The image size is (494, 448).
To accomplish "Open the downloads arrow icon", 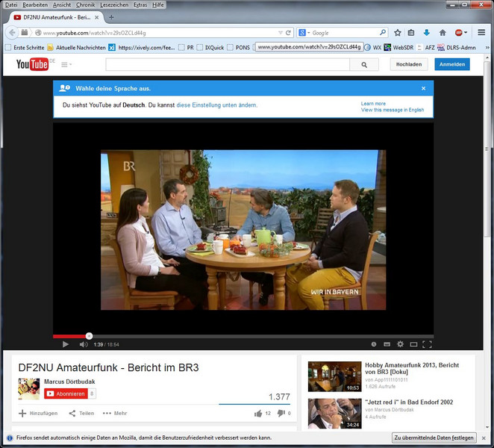I will (x=427, y=33).
